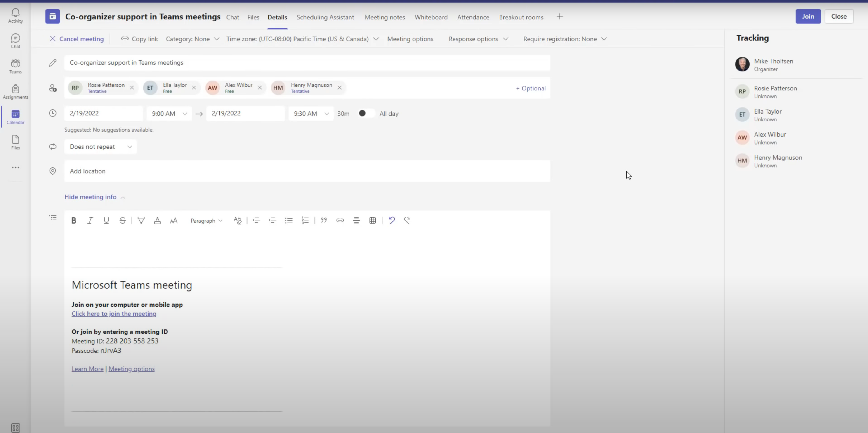Open the text highlight color picker
868x433 pixels.
(x=141, y=220)
